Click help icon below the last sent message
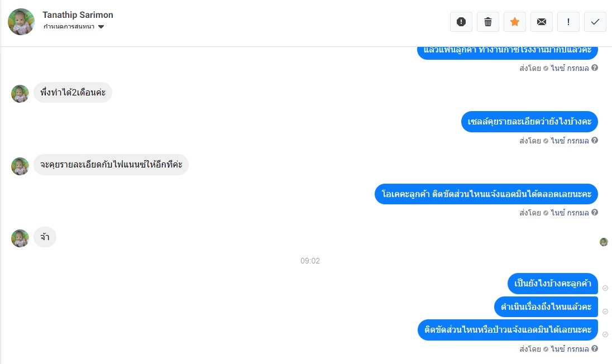The height and width of the screenshot is (364, 612). [x=595, y=348]
